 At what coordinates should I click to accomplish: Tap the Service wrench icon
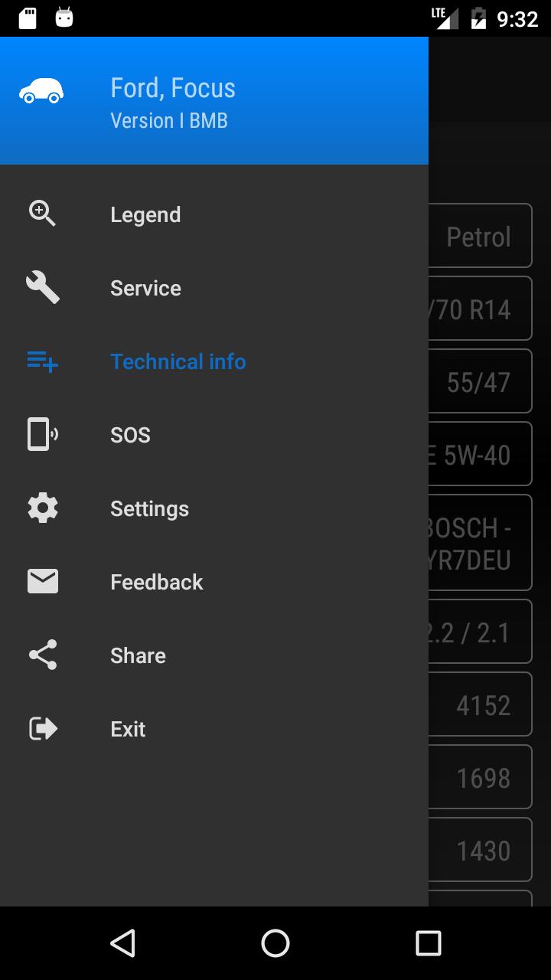point(42,288)
